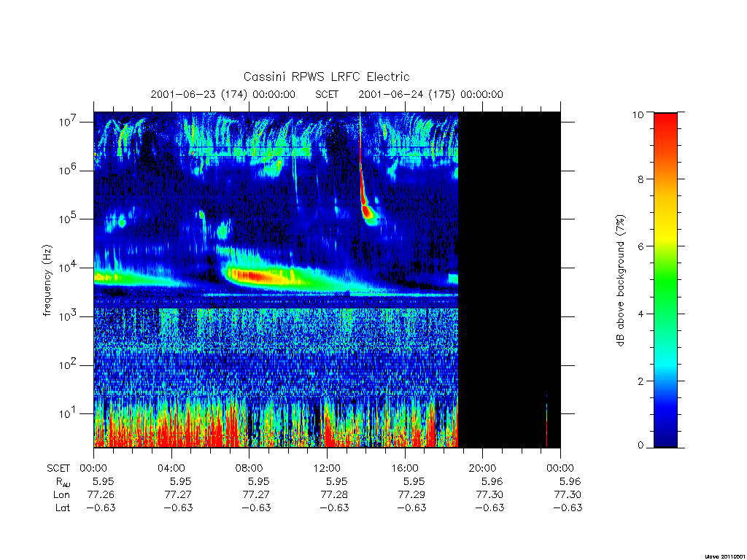This screenshot has height=560, width=747.
Task: Click the 04:00 time axis label
Action: pos(171,468)
